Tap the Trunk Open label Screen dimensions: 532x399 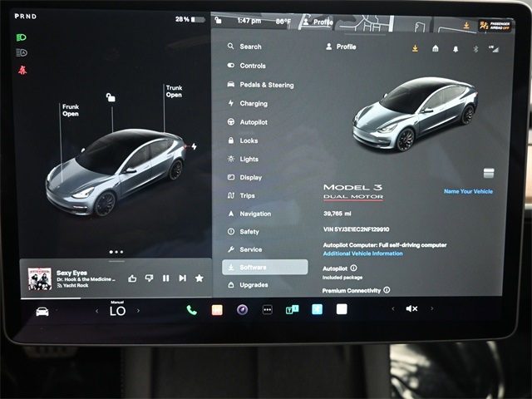coord(174,91)
